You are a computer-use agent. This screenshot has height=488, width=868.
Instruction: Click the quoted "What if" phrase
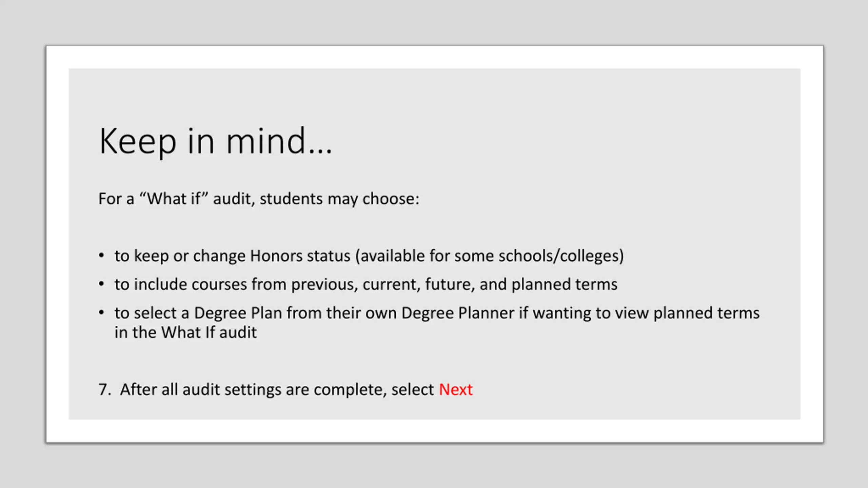pyautogui.click(x=173, y=199)
